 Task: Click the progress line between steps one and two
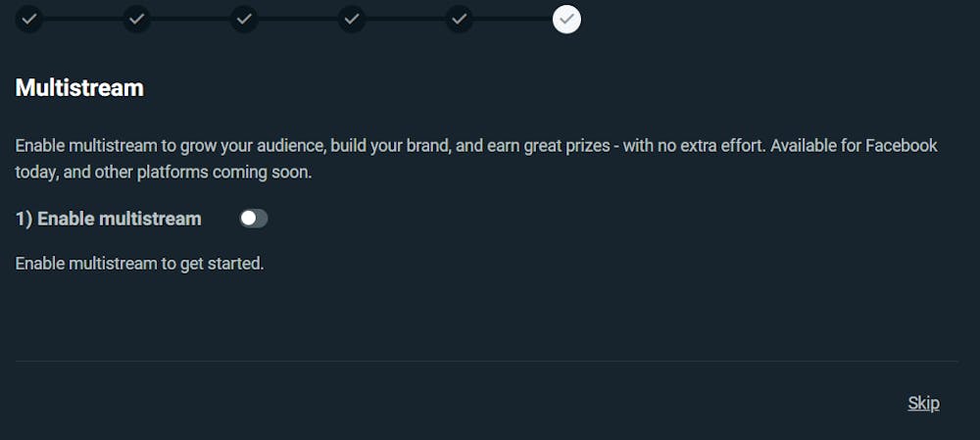[82, 20]
